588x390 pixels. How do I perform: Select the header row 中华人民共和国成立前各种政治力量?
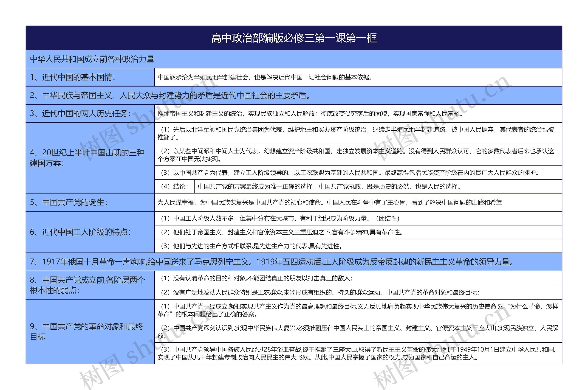pos(294,59)
